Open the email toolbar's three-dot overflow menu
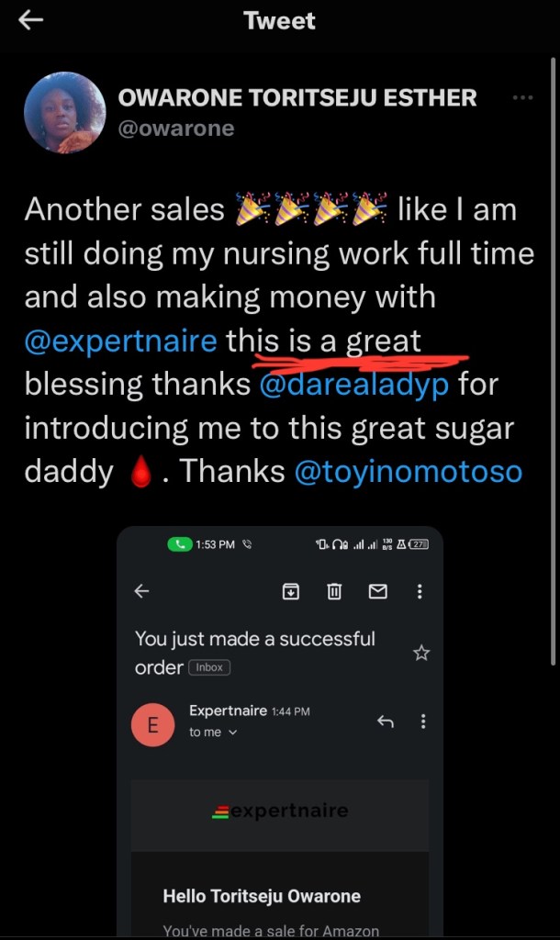This screenshot has height=940, width=560. [x=420, y=591]
